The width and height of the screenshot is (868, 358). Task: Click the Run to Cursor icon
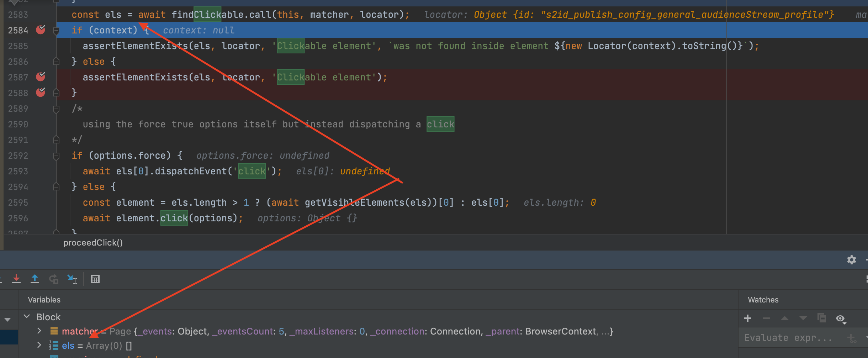click(x=72, y=279)
